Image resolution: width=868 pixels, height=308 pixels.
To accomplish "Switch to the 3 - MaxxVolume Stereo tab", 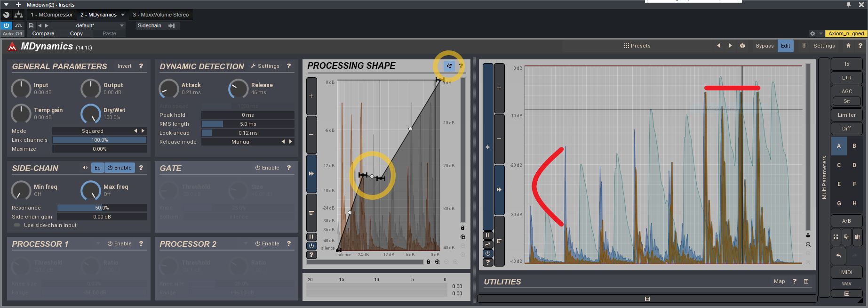I will (160, 15).
